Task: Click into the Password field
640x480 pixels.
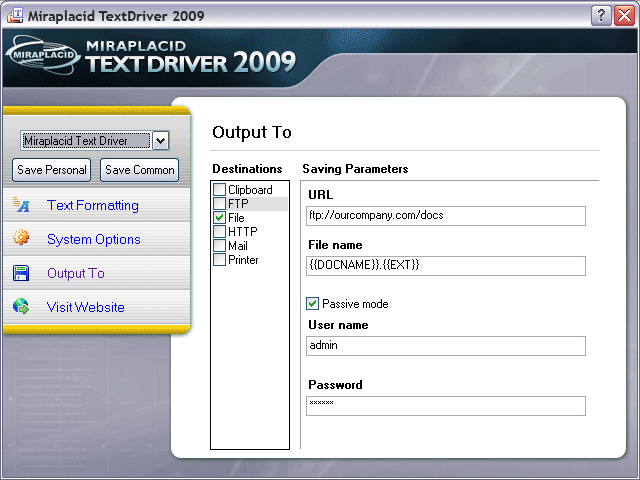Action: click(446, 406)
